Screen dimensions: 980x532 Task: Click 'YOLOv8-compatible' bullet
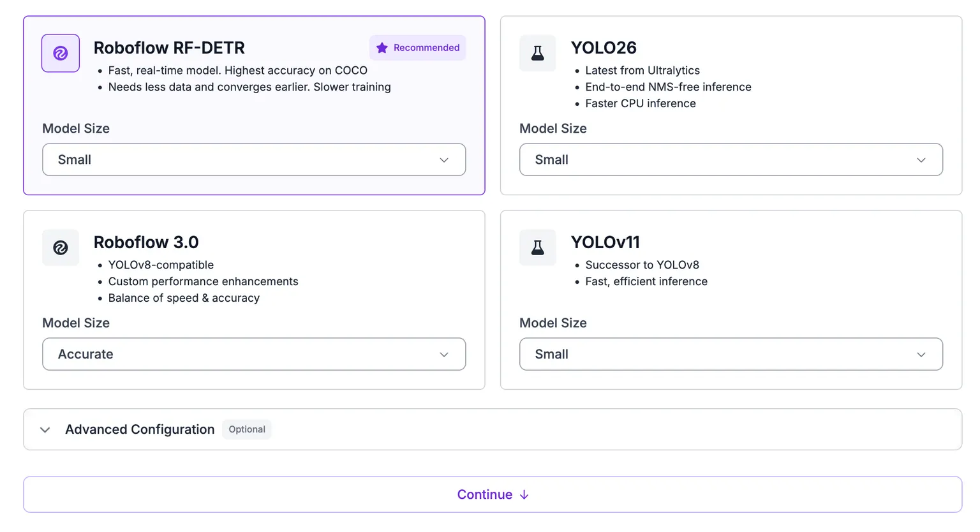(x=161, y=265)
